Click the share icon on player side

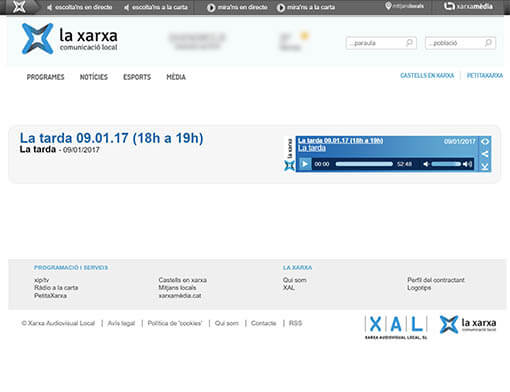pos(485,154)
